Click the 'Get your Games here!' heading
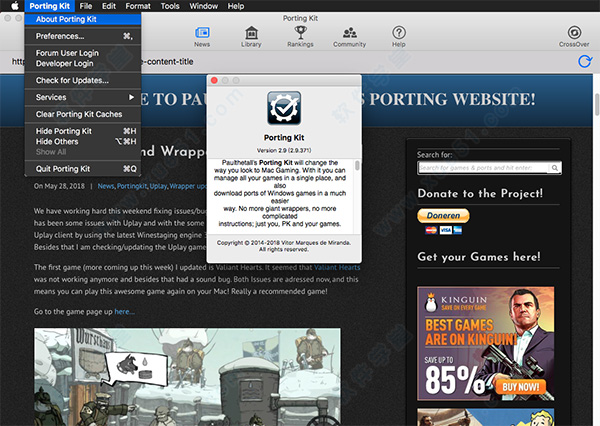This screenshot has width=600, height=426. pos(479,256)
